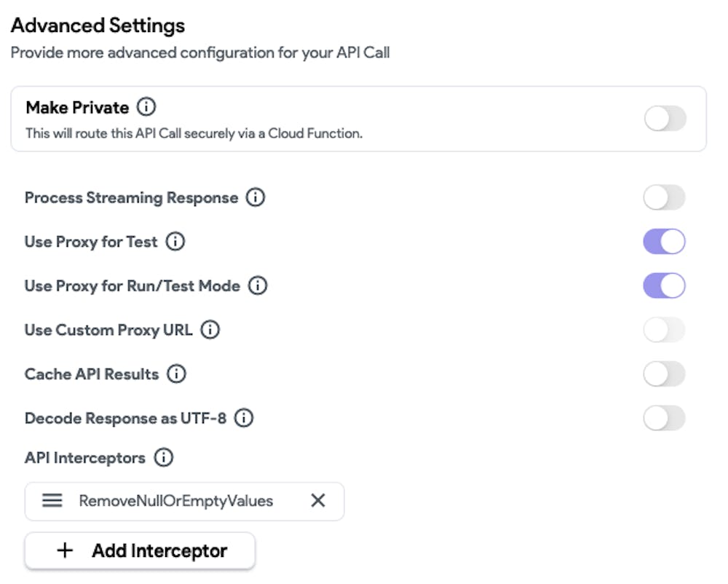This screenshot has height=584, width=728.
Task: Click info icon beside Cache API Results
Action: click(176, 374)
